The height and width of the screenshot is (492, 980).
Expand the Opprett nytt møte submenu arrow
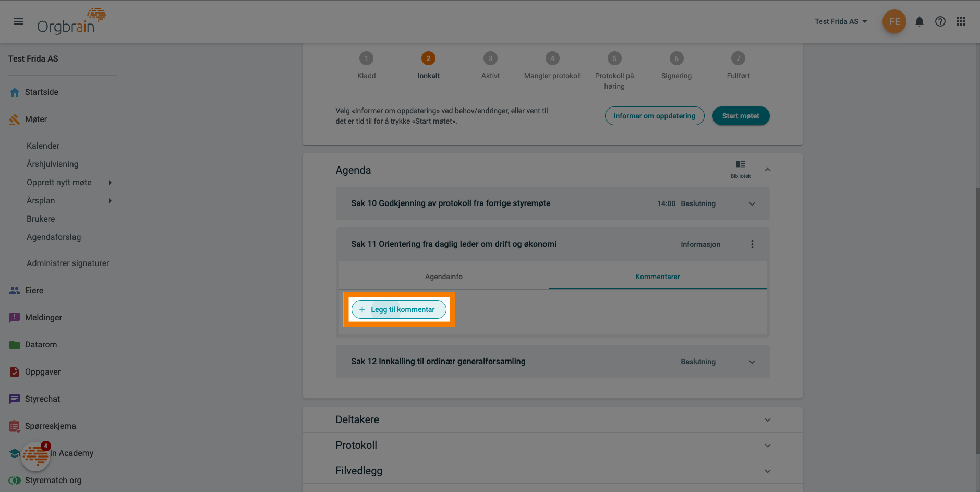pos(110,183)
